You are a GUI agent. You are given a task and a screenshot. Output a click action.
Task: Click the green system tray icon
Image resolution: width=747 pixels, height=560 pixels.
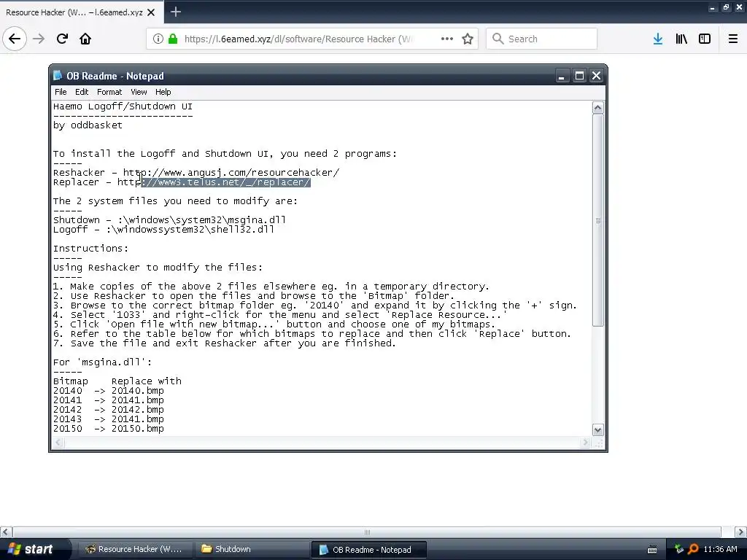point(679,549)
